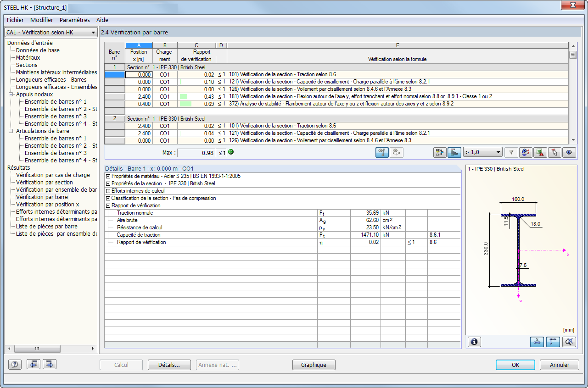The image size is (588, 388).
Task: Click the section info icon
Action: [x=474, y=342]
